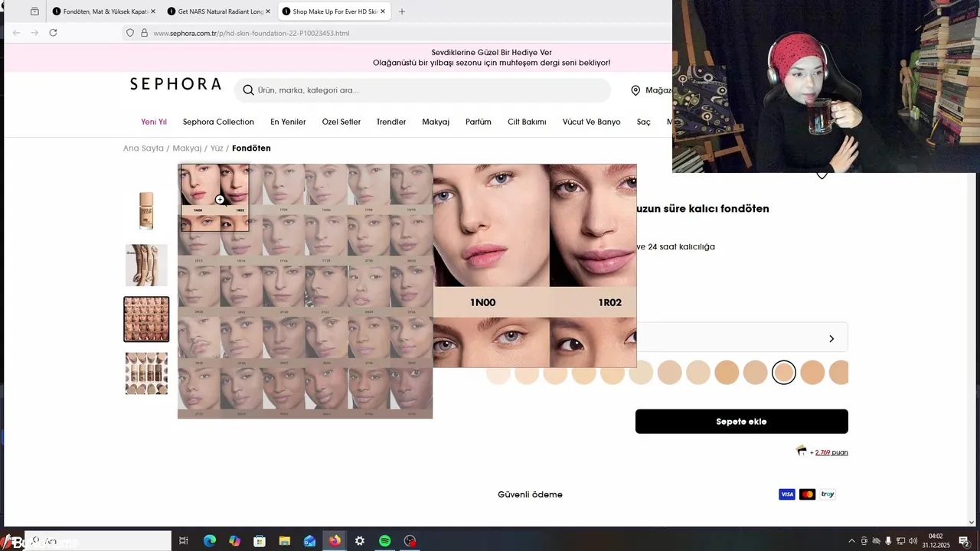Viewport: 980px width, 551px height.
Task: Open a new browser tab with plus icon
Action: [x=402, y=11]
